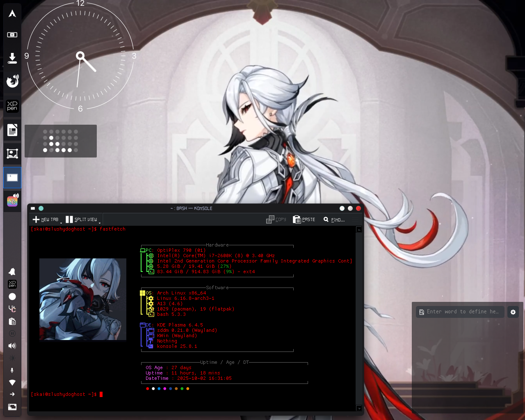Launch LibreOffice Writer from the panel
The image size is (525, 420).
click(x=12, y=130)
